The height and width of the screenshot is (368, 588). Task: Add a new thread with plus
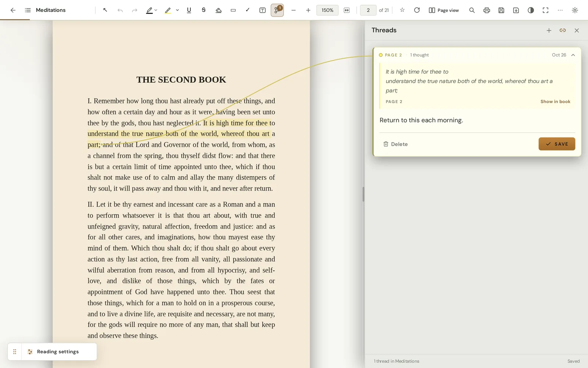pos(549,31)
